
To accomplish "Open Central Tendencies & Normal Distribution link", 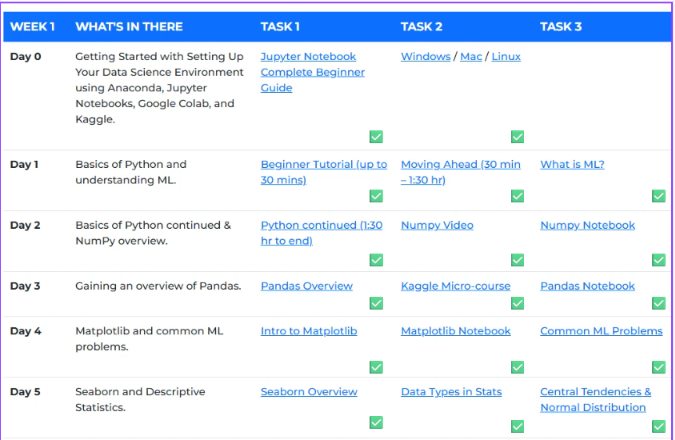I will (596, 399).
